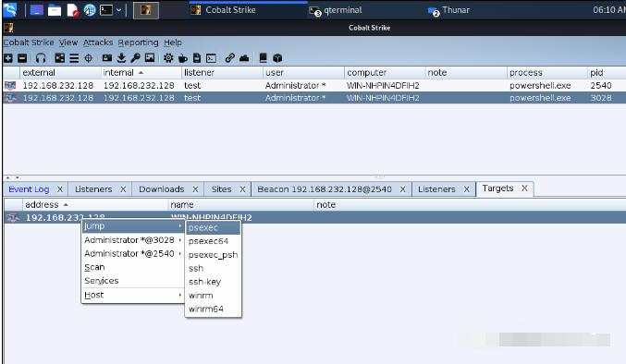Choose Scan from context menu
This screenshot has height=364, width=626.
(133, 267)
